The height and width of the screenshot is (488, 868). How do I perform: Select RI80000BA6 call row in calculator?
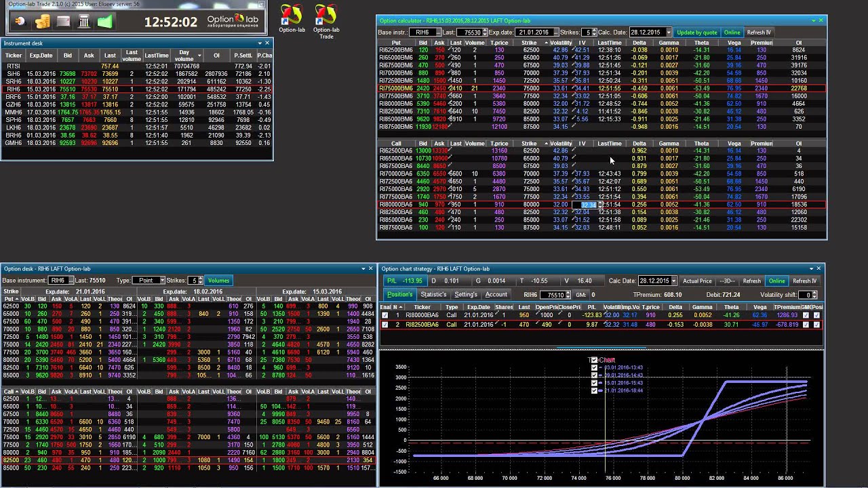coord(601,204)
